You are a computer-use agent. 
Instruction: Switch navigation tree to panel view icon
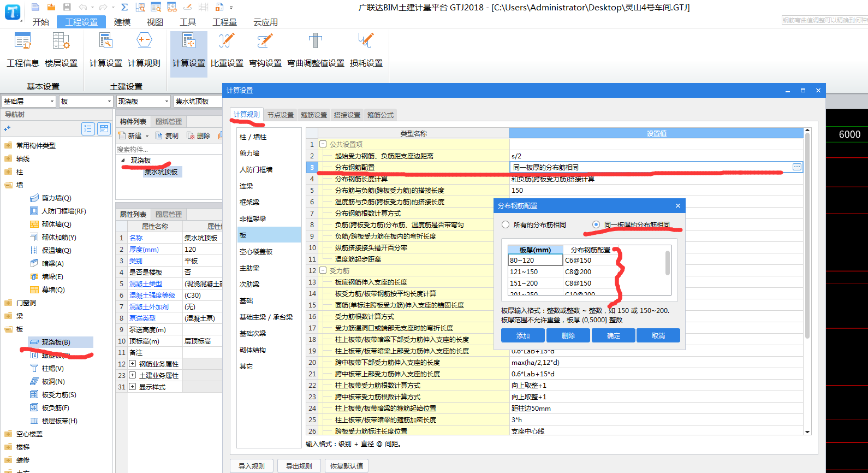[104, 129]
